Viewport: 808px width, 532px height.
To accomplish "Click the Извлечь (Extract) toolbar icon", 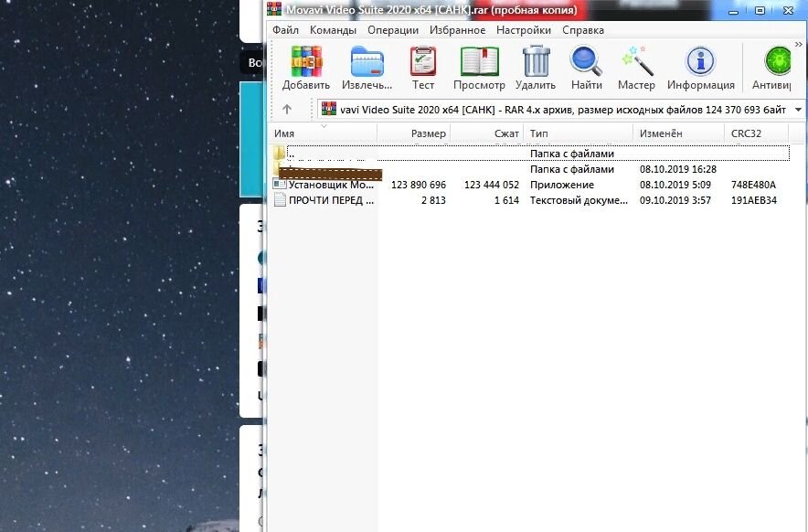I will tap(367, 61).
